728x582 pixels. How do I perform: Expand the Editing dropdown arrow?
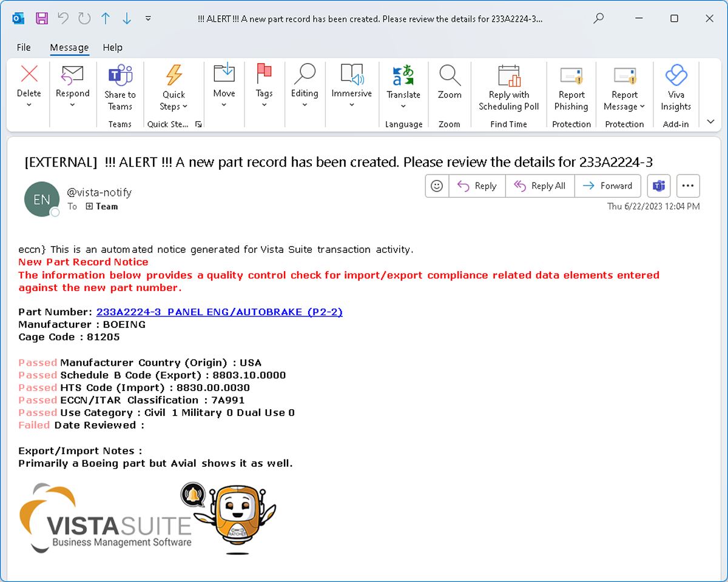[304, 105]
